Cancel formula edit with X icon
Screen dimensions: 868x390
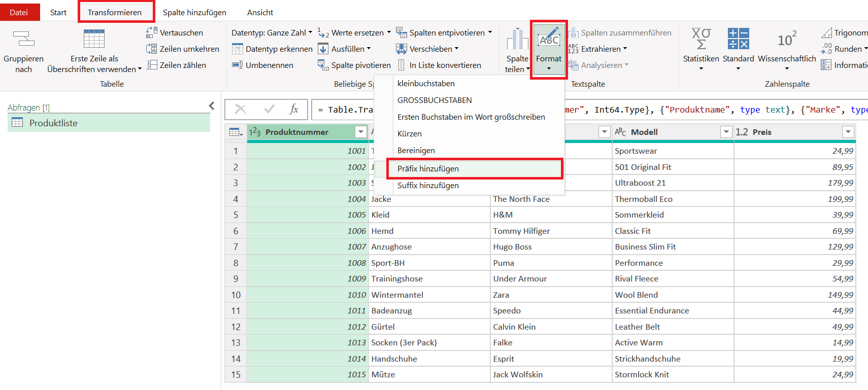pos(241,109)
